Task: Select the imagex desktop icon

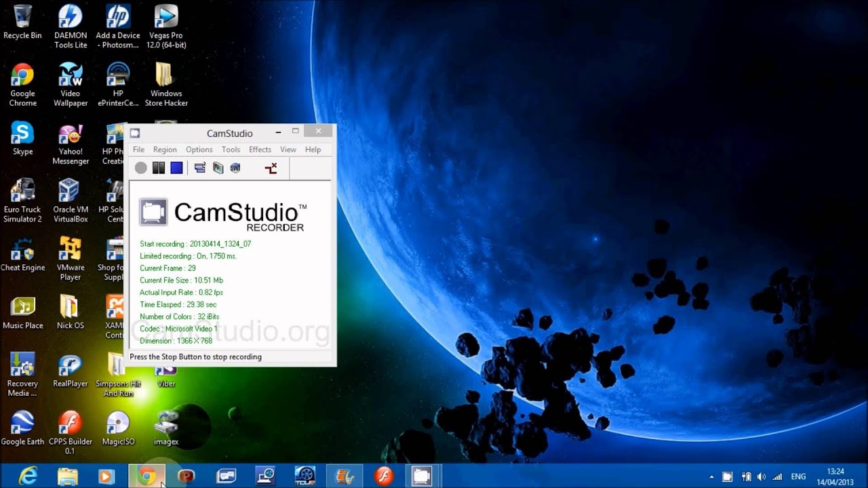Action: [166, 428]
